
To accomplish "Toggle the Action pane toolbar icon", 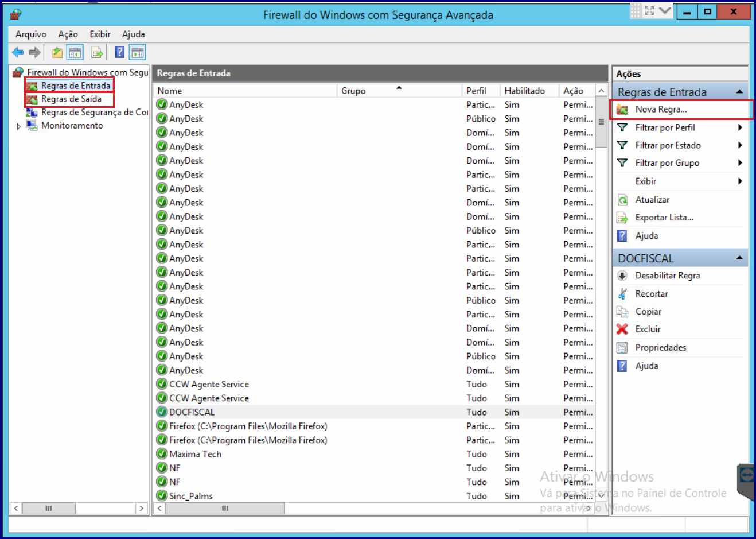I will click(x=137, y=52).
